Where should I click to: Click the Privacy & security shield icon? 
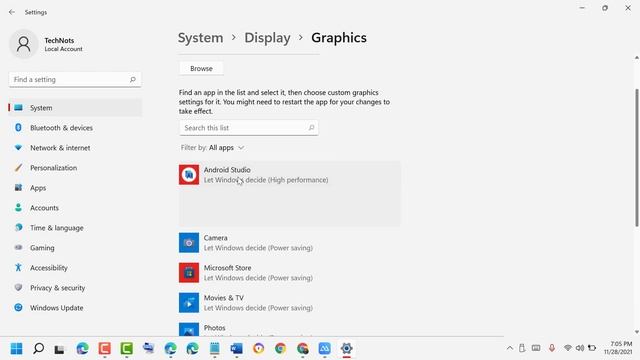tap(18, 288)
